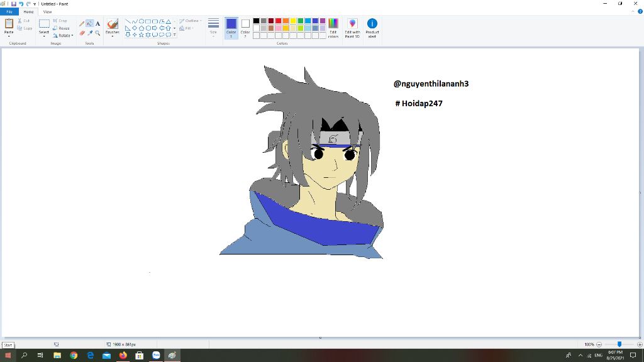Open the Rotate dropdown menu

tap(63, 36)
